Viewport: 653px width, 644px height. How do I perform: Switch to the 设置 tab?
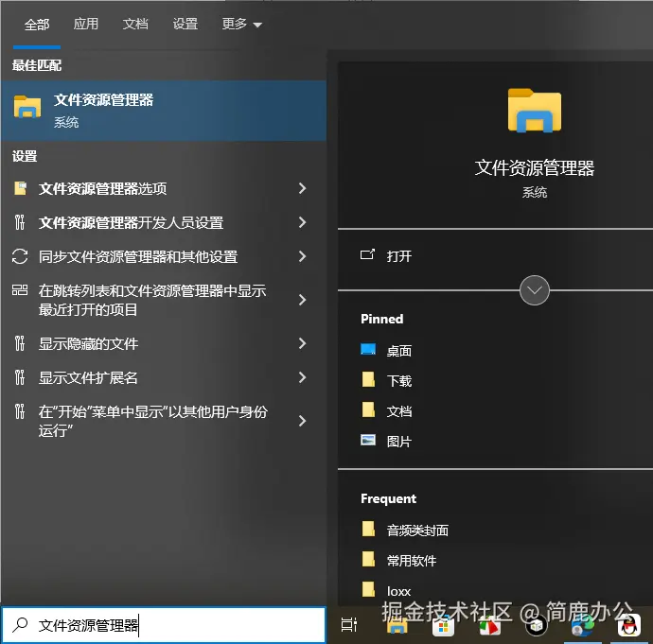point(185,24)
